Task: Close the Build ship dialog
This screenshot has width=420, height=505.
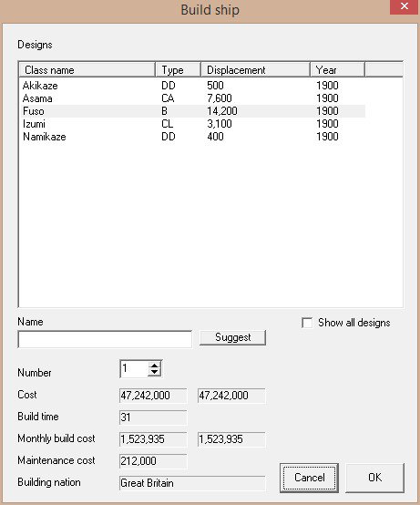Action: 405,6
